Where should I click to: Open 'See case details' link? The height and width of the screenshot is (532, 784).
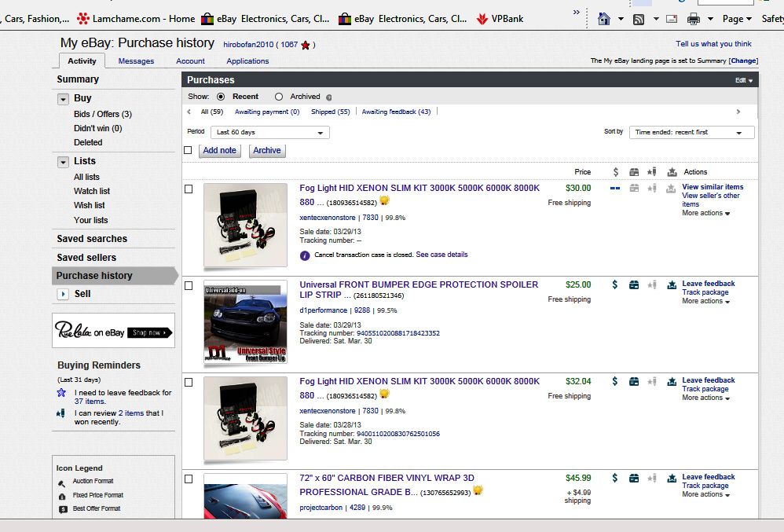pyautogui.click(x=441, y=255)
